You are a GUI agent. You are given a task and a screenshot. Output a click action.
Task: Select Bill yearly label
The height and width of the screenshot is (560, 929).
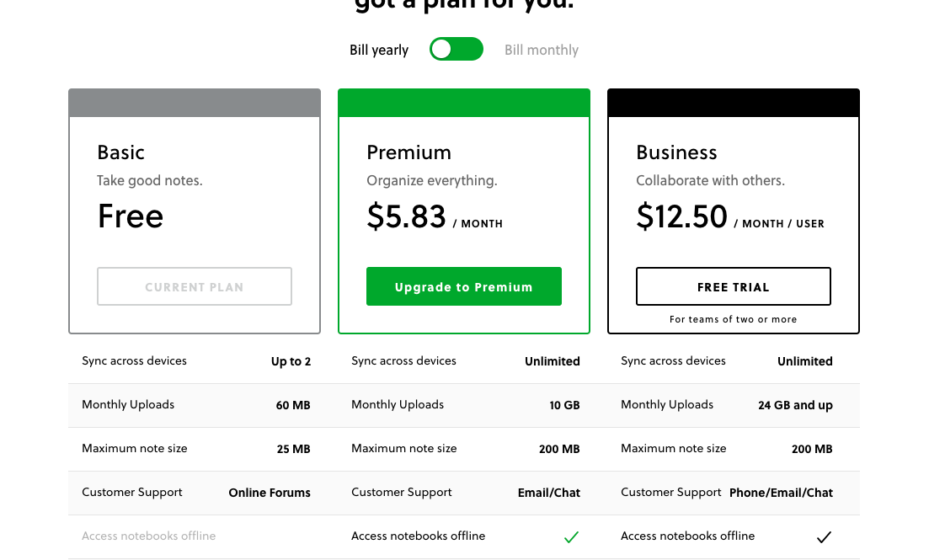click(x=379, y=51)
